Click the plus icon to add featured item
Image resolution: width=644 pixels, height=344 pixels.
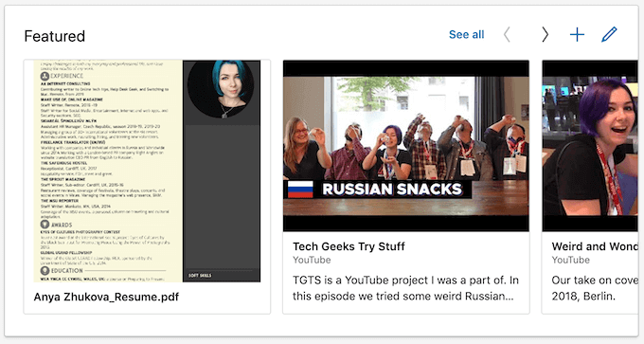point(577,34)
